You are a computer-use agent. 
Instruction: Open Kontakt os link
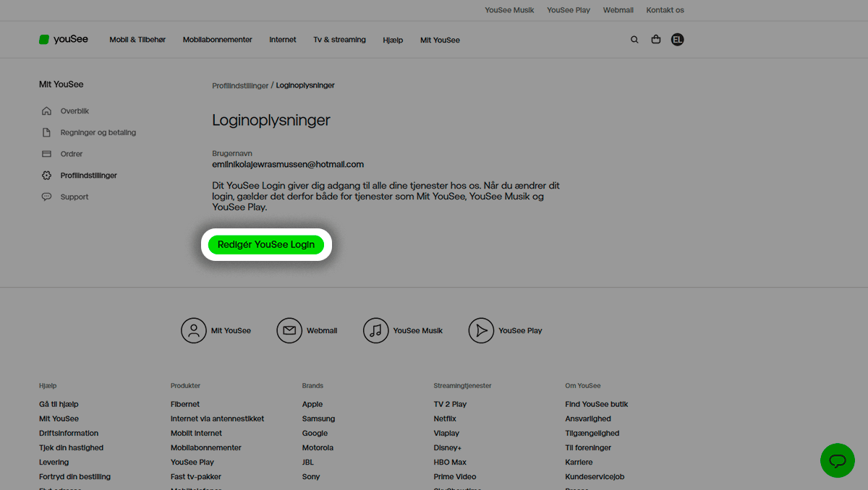point(665,10)
